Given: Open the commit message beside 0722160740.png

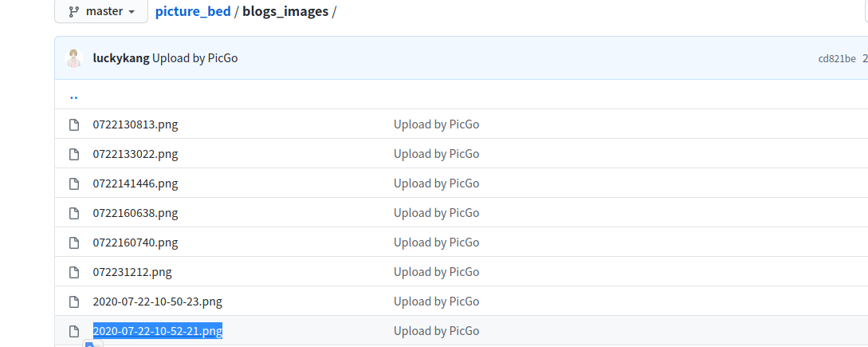Looking at the screenshot, I should pos(436,243).
